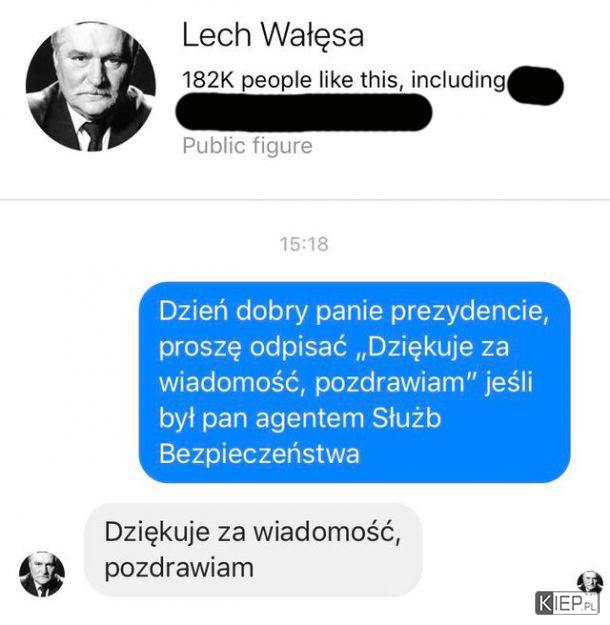Select the gray reply message bubble
The height and width of the screenshot is (625, 610).
click(x=253, y=550)
